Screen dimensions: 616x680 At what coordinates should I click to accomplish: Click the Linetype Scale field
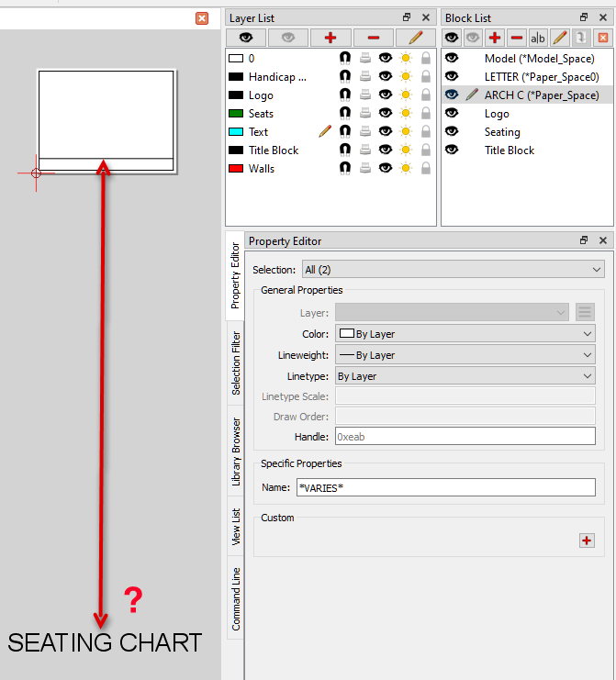(465, 396)
